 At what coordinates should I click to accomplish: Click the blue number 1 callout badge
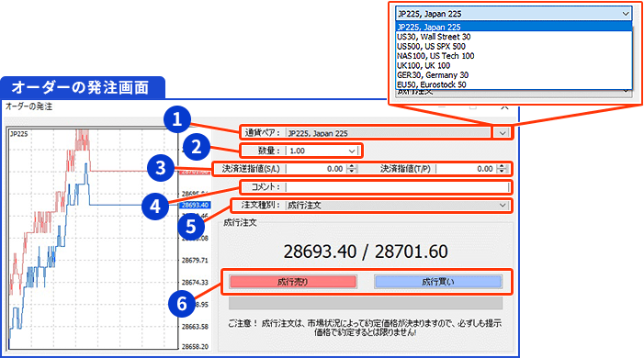click(177, 119)
